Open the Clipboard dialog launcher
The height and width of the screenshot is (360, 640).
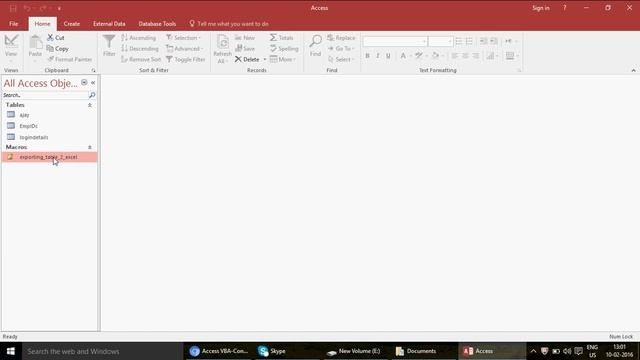(93, 71)
